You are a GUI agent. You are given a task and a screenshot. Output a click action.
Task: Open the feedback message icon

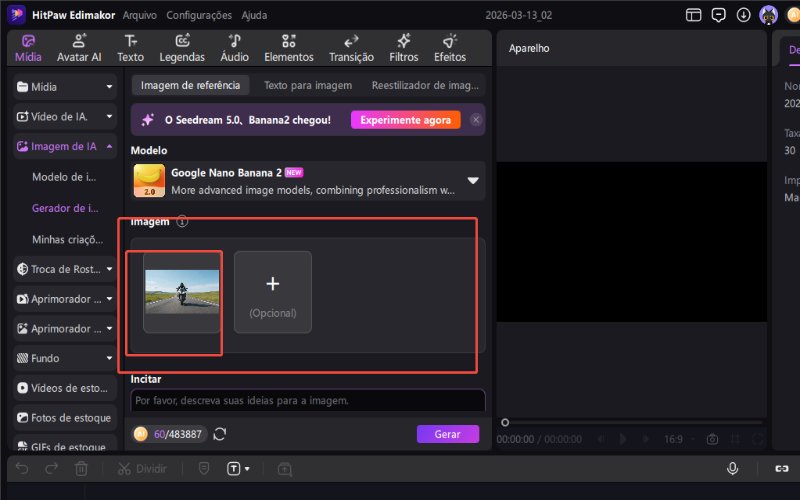tap(718, 15)
